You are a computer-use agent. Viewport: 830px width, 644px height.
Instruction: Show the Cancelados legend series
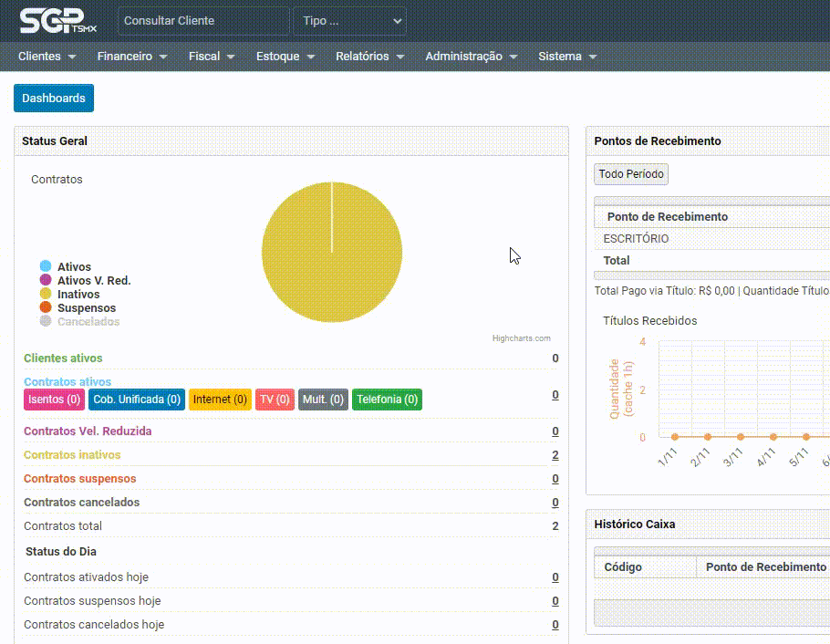pyautogui.click(x=88, y=322)
